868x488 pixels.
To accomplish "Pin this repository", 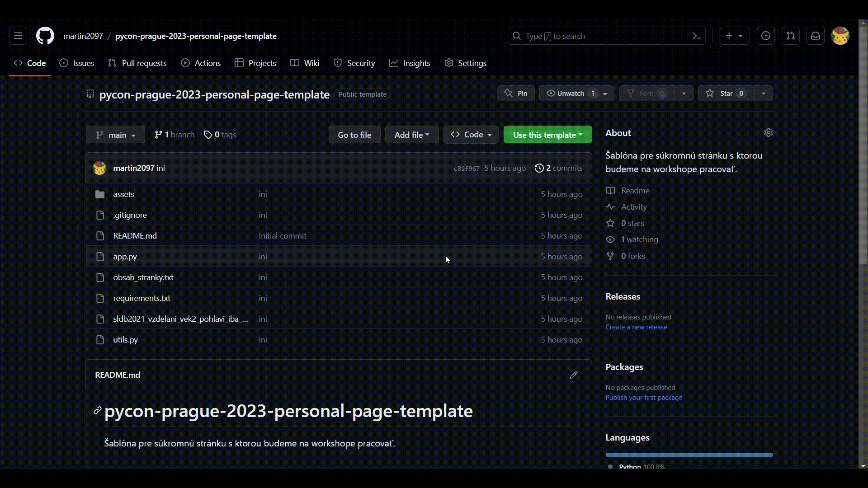I will coord(516,94).
